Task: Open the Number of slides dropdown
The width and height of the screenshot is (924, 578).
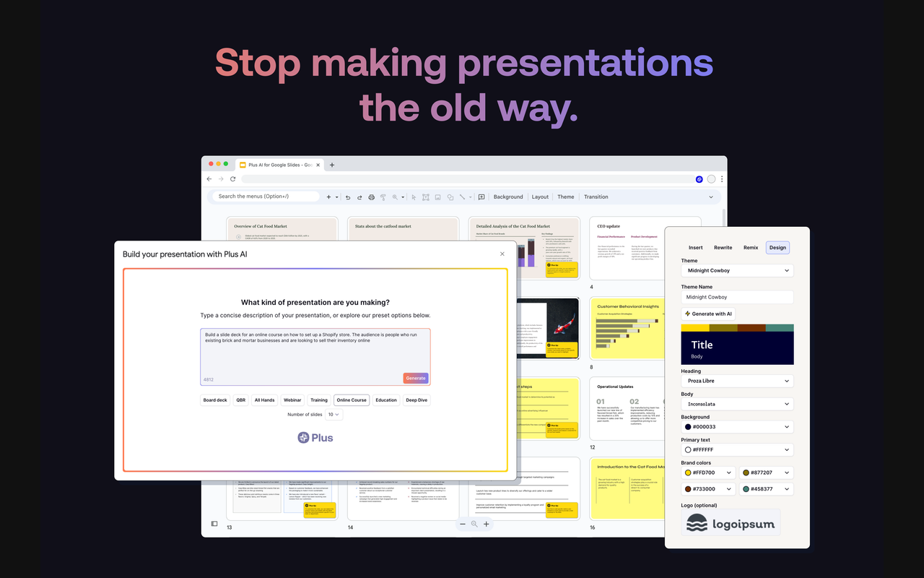Action: click(x=334, y=415)
